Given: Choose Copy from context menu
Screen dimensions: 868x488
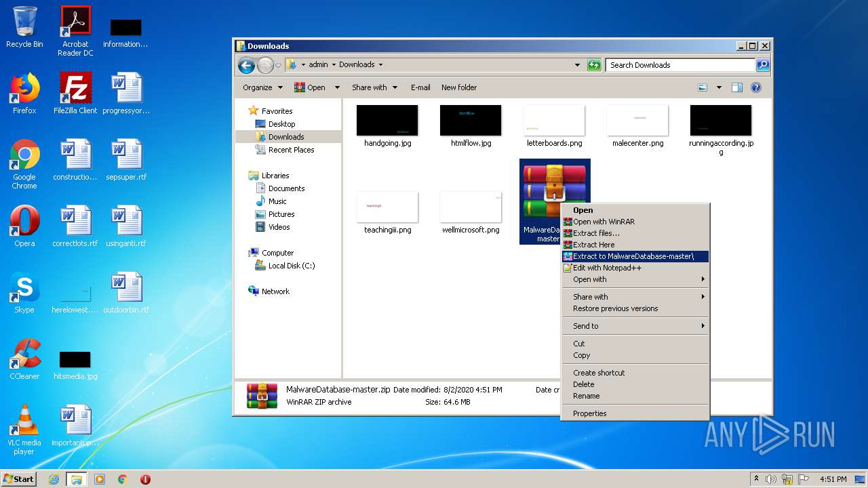Looking at the screenshot, I should 635,355.
